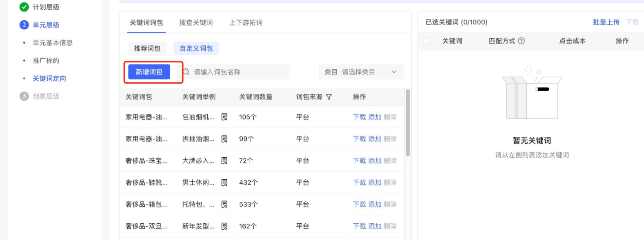
Task: Open the 上下游拓词 tab
Action: point(246,22)
